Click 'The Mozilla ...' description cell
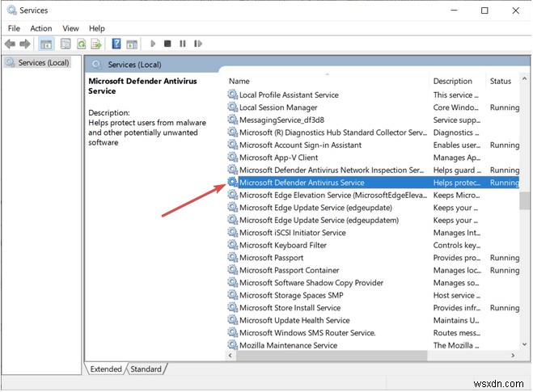This screenshot has height=392, width=533. [x=456, y=346]
